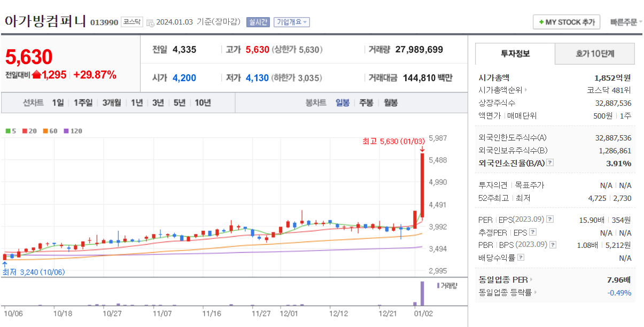The height and width of the screenshot is (327, 644).
Task: Select 3년 line chart period
Action: (158, 103)
